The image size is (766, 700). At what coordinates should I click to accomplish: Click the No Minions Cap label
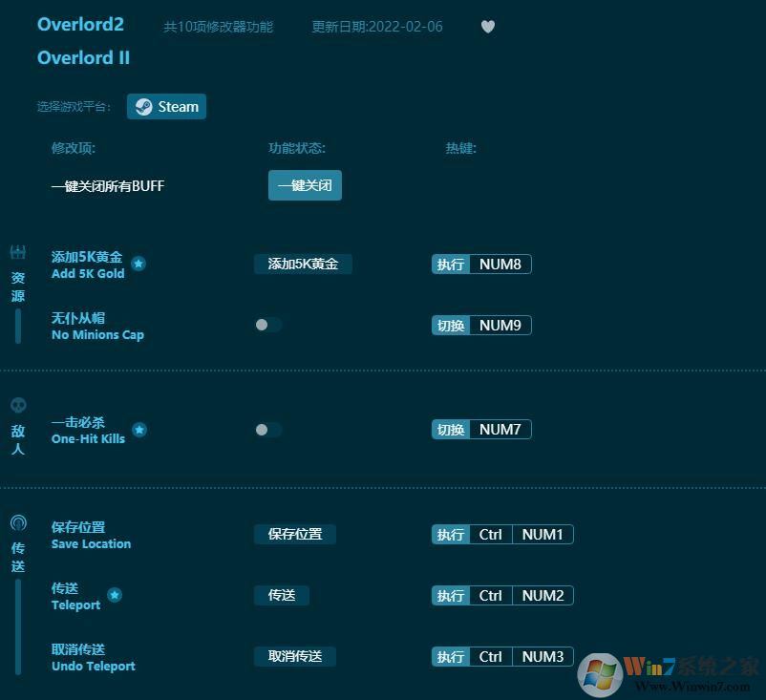[97, 335]
